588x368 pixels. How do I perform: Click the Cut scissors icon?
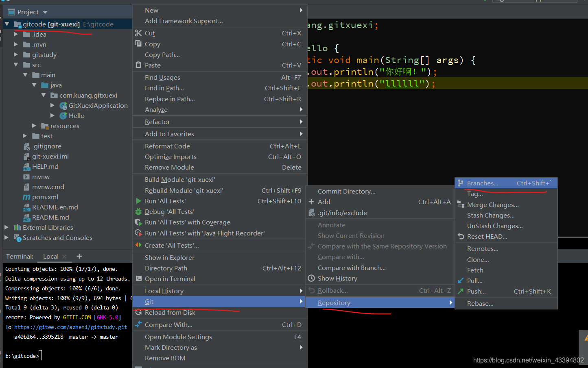click(x=138, y=33)
